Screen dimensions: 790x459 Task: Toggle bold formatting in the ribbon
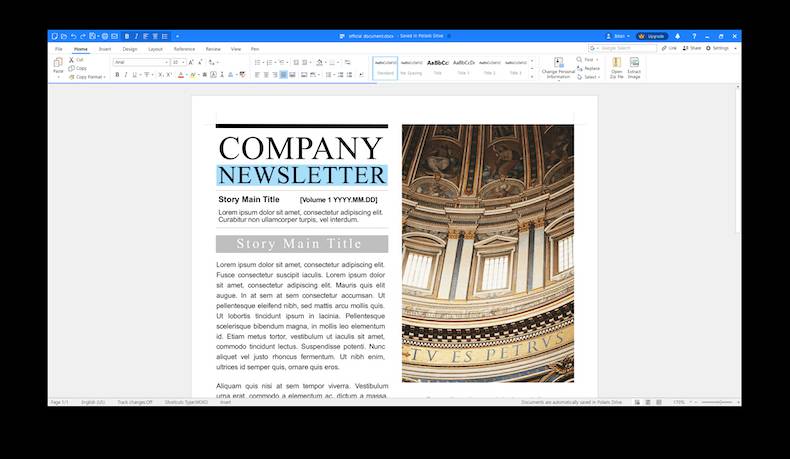(x=117, y=74)
